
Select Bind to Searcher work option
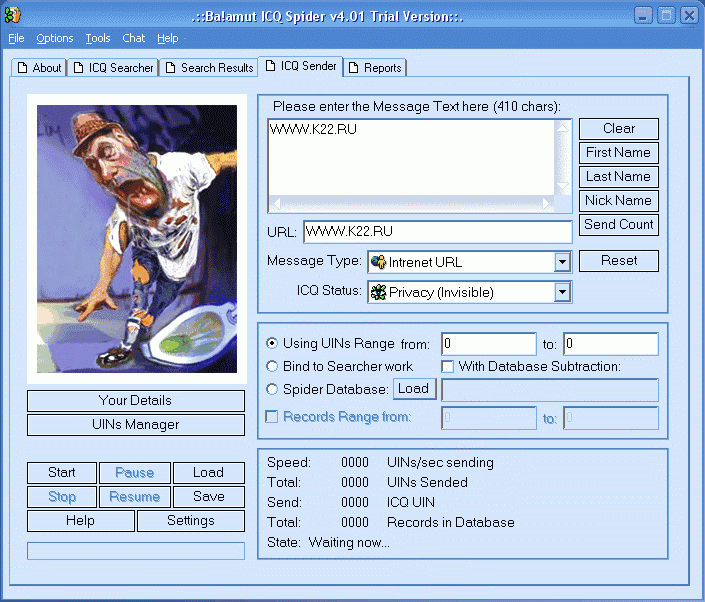click(272, 366)
